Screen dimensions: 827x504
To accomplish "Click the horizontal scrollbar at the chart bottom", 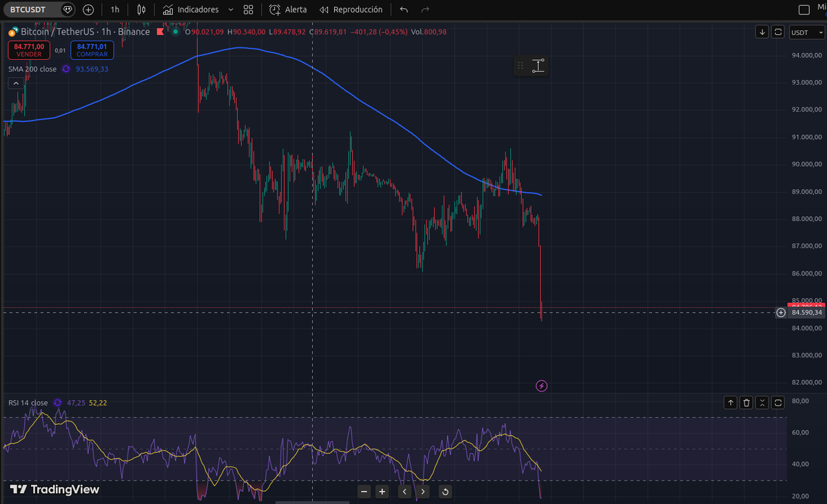I will click(314, 502).
